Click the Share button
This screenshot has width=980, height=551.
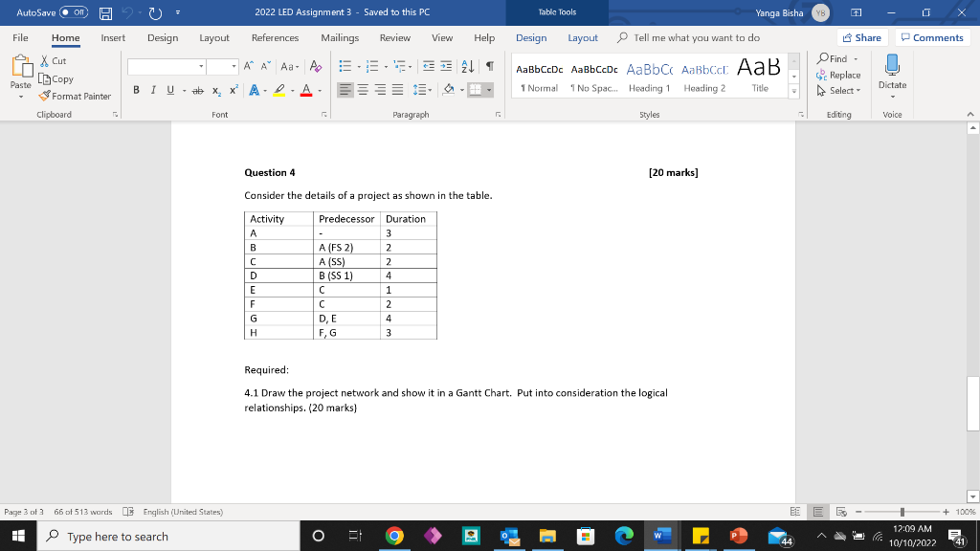pyautogui.click(x=860, y=36)
